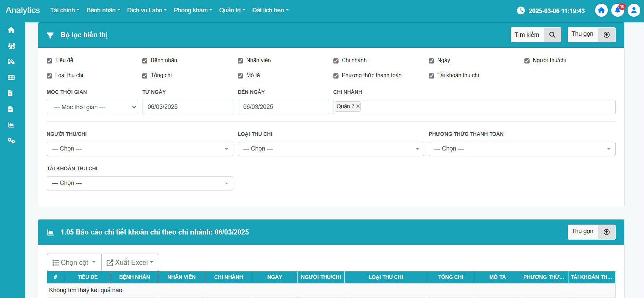Open the settings gears sidebar icon
Viewport: 644px width, 298px height.
tap(11, 141)
